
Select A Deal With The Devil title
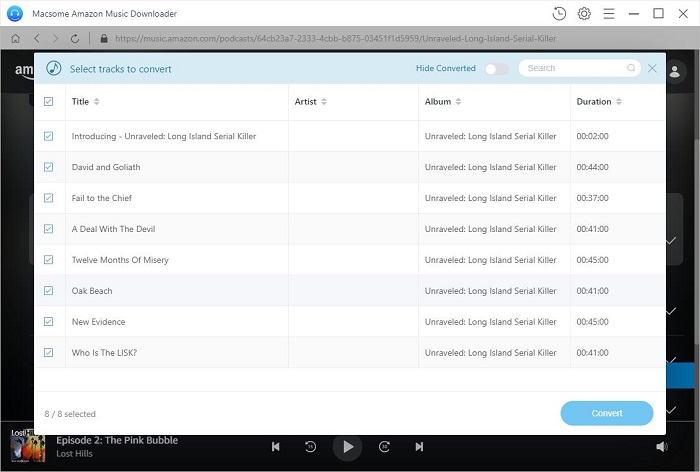click(x=113, y=229)
